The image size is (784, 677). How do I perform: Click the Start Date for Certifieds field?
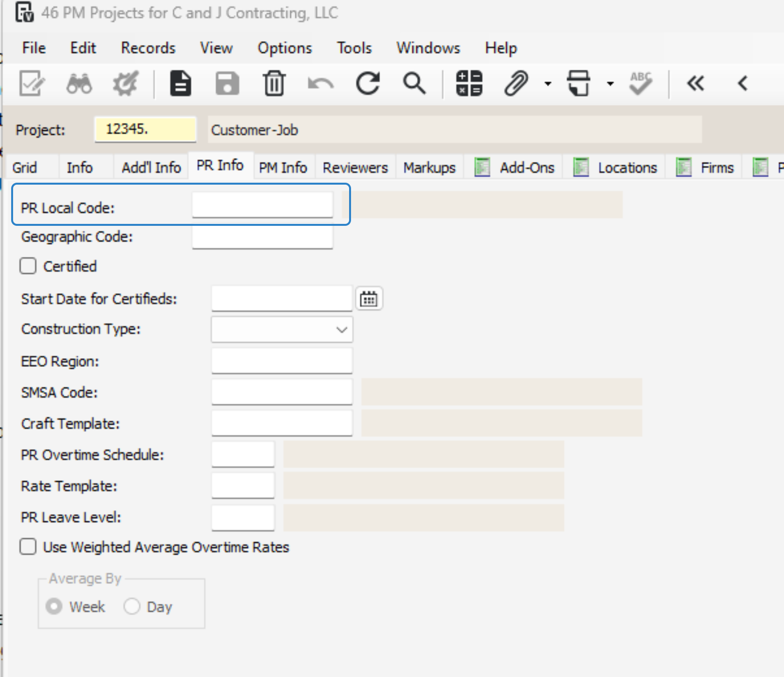click(x=282, y=299)
